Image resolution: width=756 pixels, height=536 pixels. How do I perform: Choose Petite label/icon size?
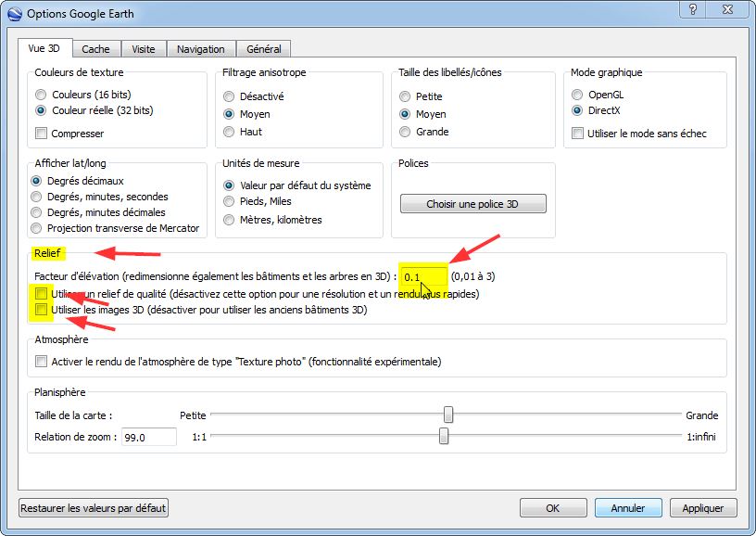pos(421,96)
